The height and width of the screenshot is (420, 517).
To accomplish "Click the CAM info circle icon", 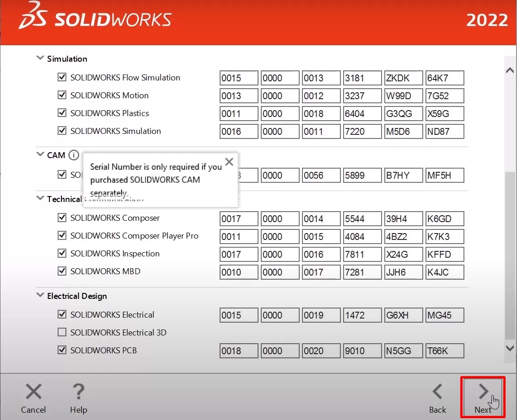I will click(x=74, y=155).
